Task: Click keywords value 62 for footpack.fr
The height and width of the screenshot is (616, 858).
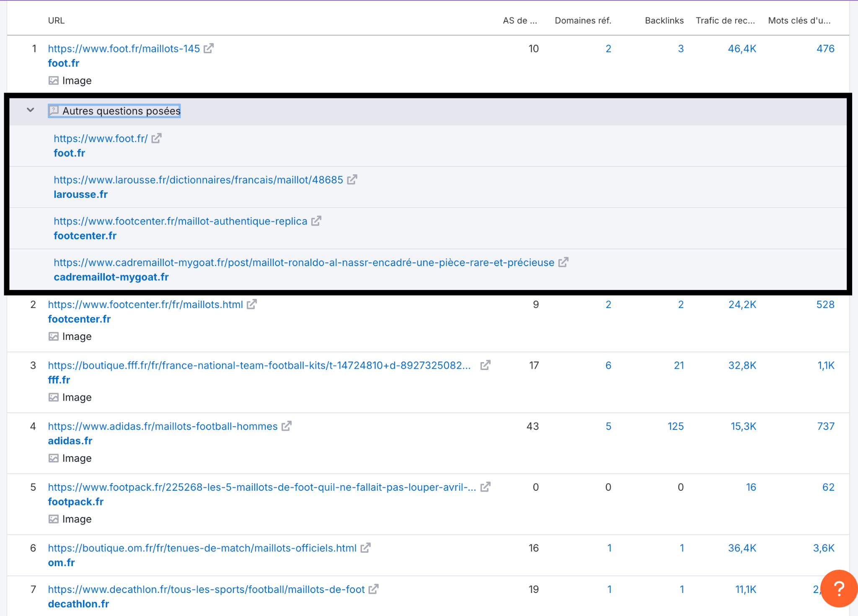Action: click(828, 487)
